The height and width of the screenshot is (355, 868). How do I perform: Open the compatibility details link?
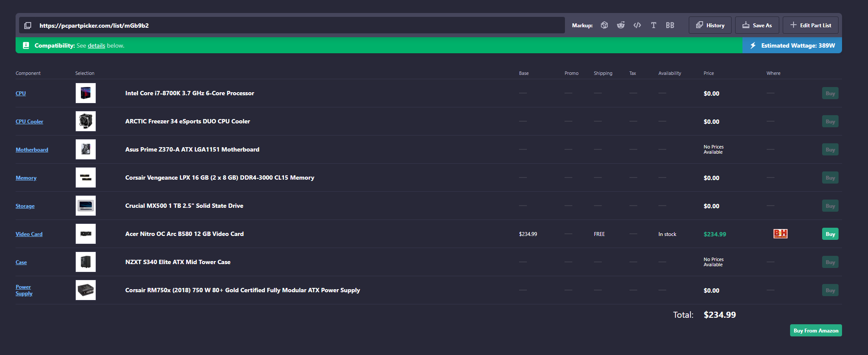click(x=97, y=45)
